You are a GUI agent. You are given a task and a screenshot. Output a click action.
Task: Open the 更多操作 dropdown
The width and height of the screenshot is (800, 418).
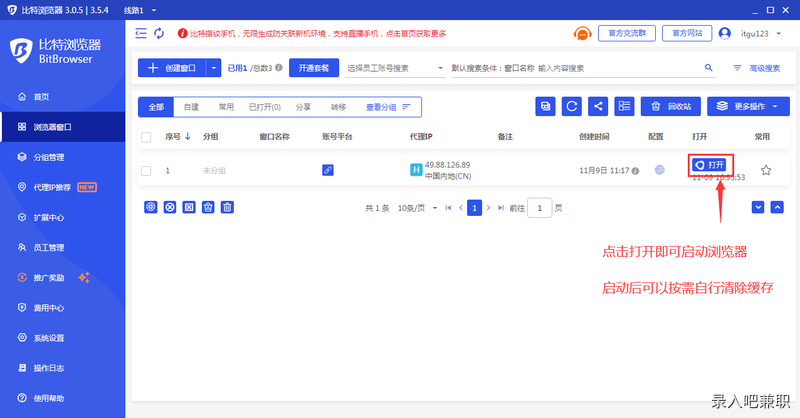(x=748, y=106)
